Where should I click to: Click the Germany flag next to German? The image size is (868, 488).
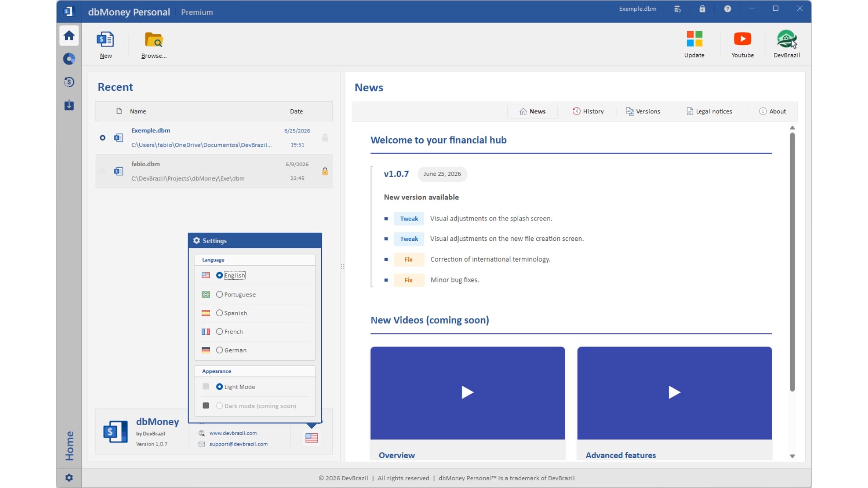click(x=206, y=350)
